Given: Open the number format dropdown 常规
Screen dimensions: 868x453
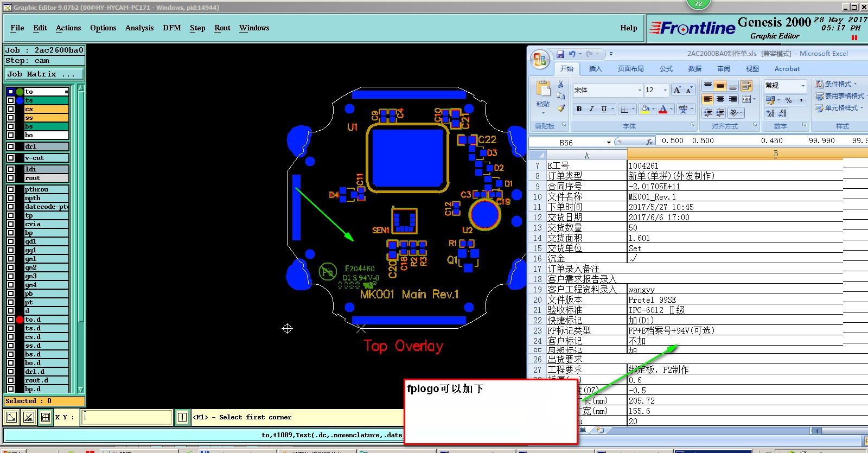Looking at the screenshot, I should [x=803, y=86].
